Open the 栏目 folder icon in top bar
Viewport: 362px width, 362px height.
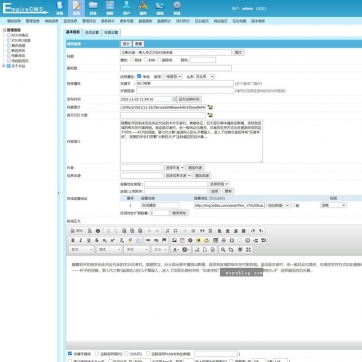93,8
